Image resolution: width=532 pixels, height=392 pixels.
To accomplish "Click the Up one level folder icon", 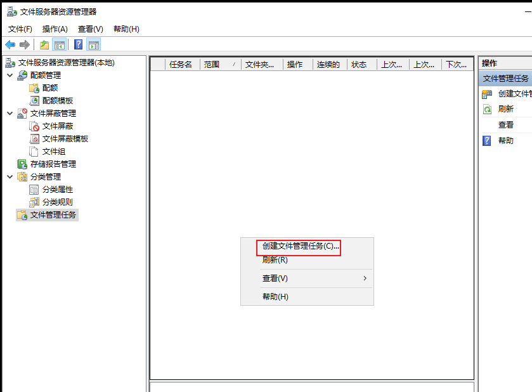I will (x=44, y=44).
